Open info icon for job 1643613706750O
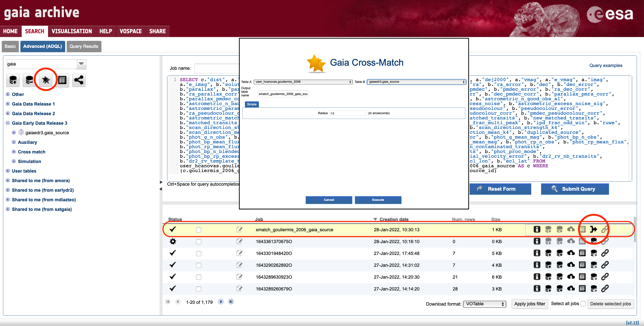 (537, 241)
